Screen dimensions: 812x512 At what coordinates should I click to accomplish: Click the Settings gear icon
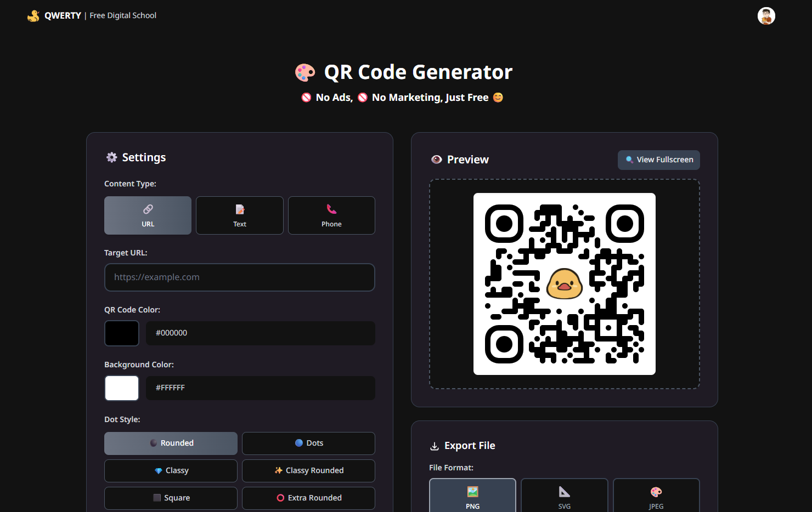click(111, 157)
